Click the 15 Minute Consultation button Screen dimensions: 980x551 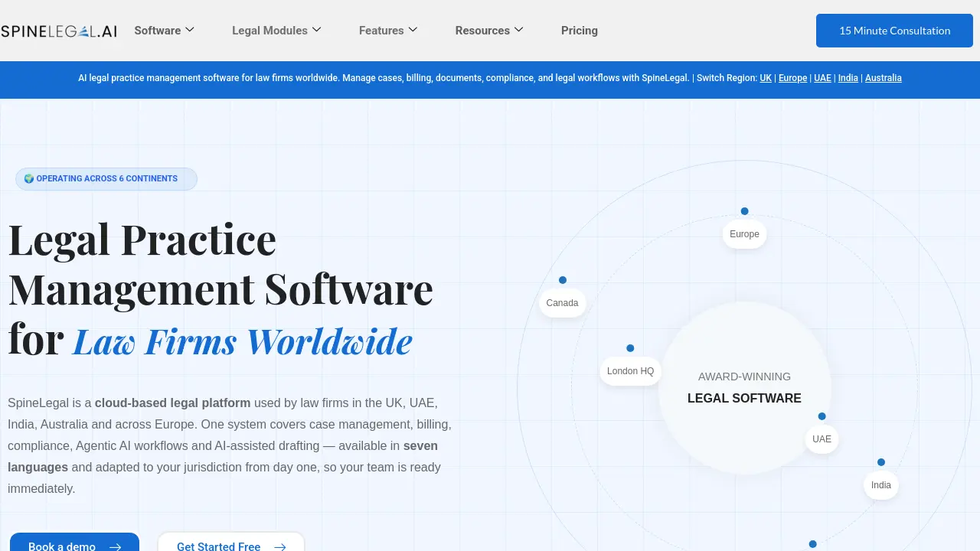[x=894, y=31]
